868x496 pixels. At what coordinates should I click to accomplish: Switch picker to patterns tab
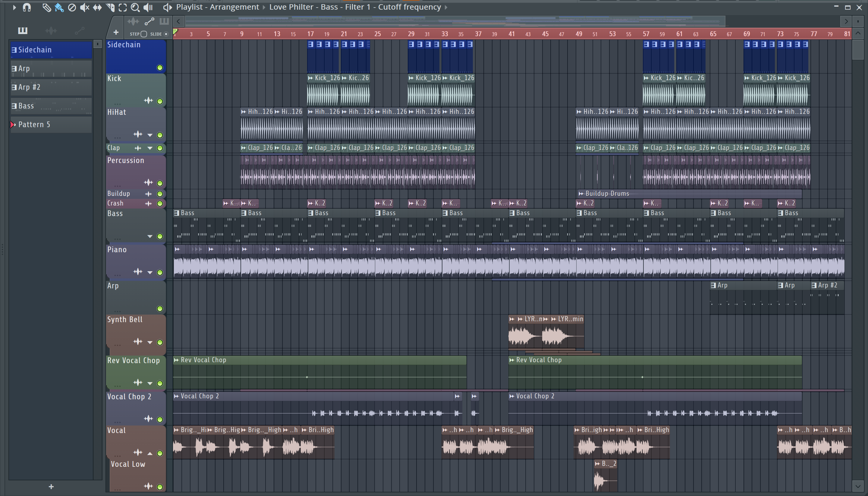point(23,31)
